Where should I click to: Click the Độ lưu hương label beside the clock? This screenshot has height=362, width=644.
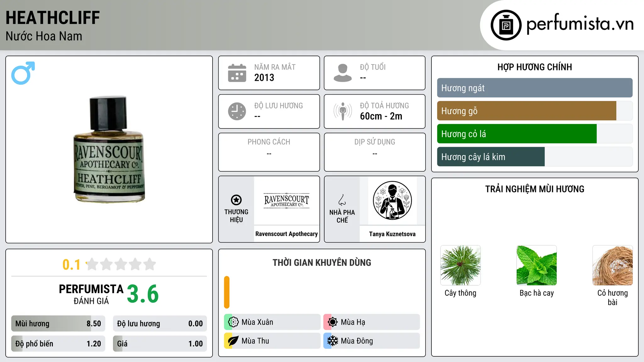click(x=279, y=106)
